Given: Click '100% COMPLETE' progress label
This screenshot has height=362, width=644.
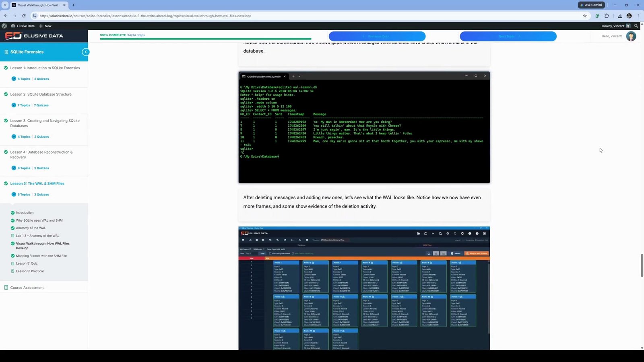Looking at the screenshot, I should (113, 35).
